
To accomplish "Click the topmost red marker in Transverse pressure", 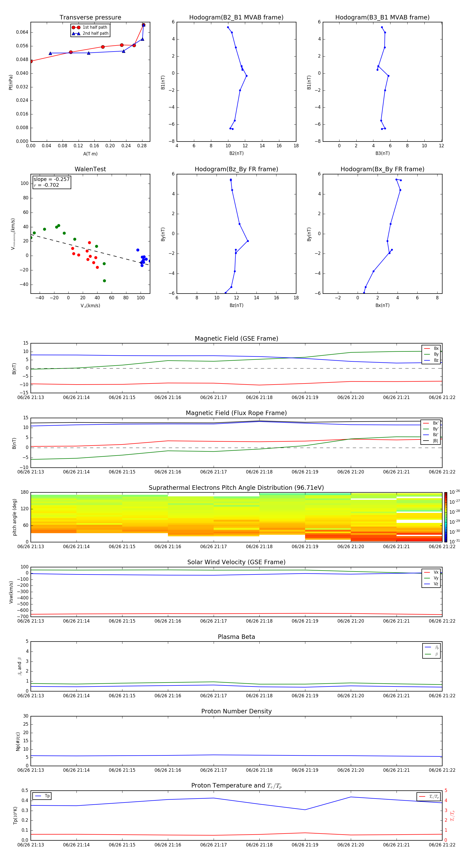I will click(x=143, y=25).
